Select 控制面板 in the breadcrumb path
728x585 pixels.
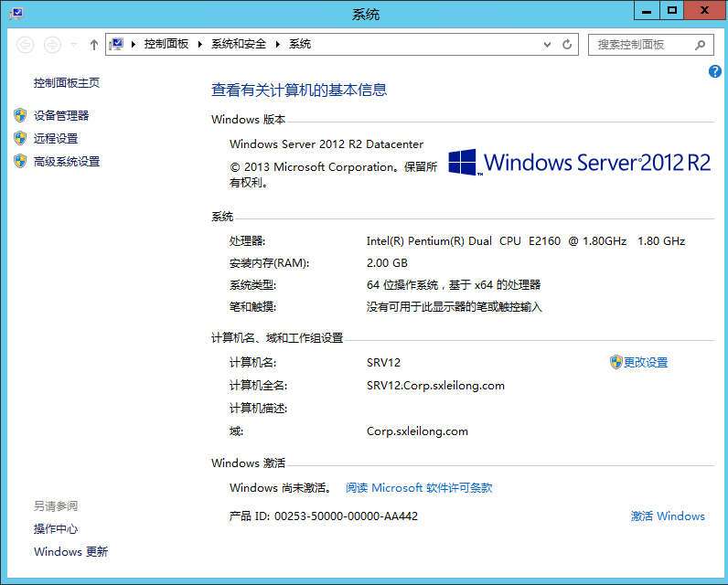click(x=166, y=44)
